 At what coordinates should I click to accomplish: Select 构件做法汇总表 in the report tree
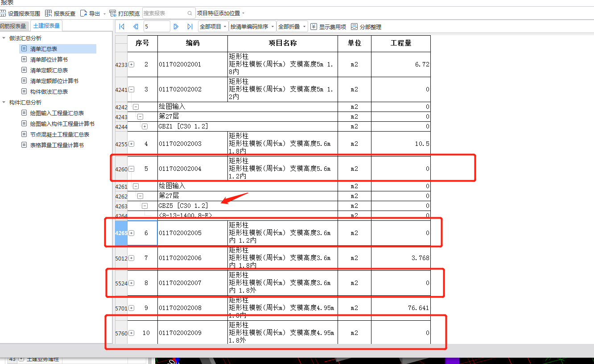[49, 92]
